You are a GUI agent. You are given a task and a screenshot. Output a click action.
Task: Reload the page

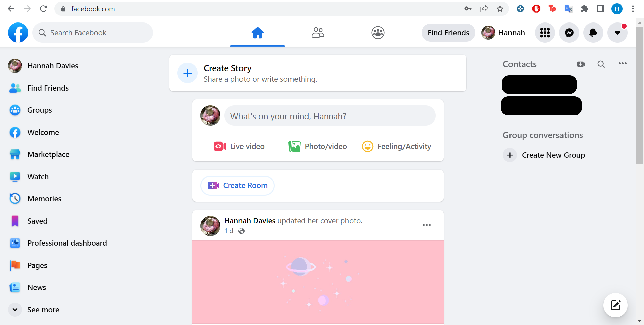[43, 9]
